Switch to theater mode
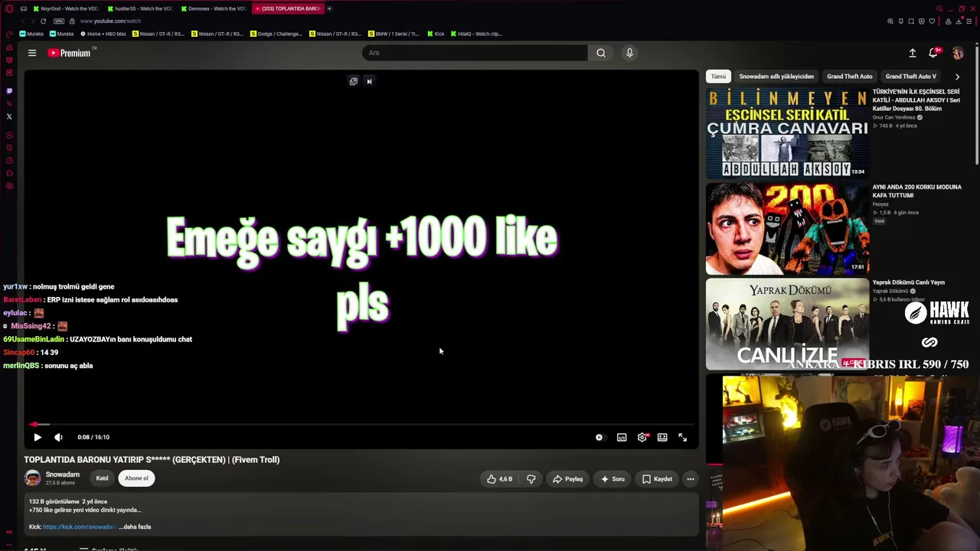The image size is (980, 551). 662,437
